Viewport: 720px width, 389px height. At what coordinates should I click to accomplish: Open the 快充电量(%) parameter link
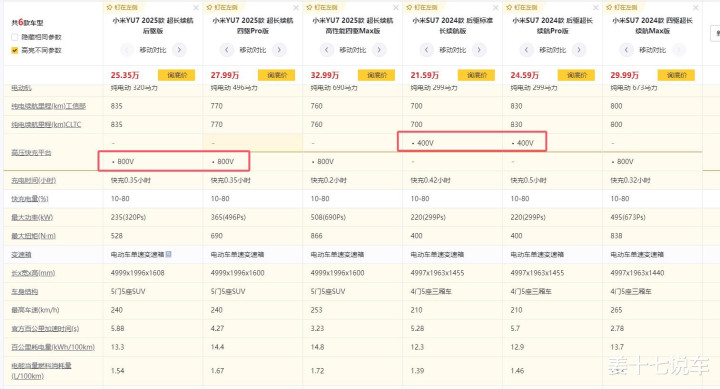[30, 199]
